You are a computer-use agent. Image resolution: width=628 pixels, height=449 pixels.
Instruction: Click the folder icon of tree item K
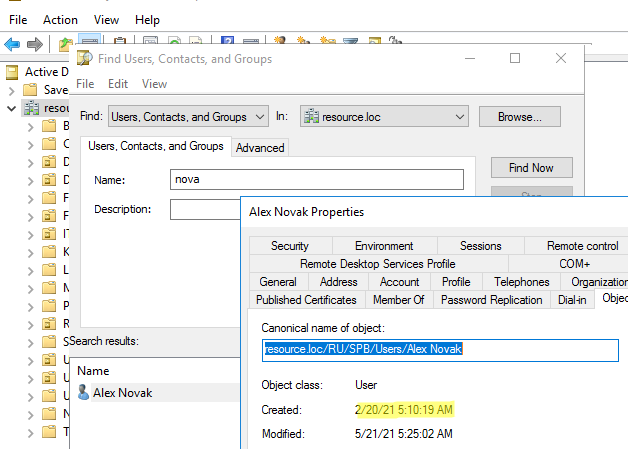coord(49,252)
